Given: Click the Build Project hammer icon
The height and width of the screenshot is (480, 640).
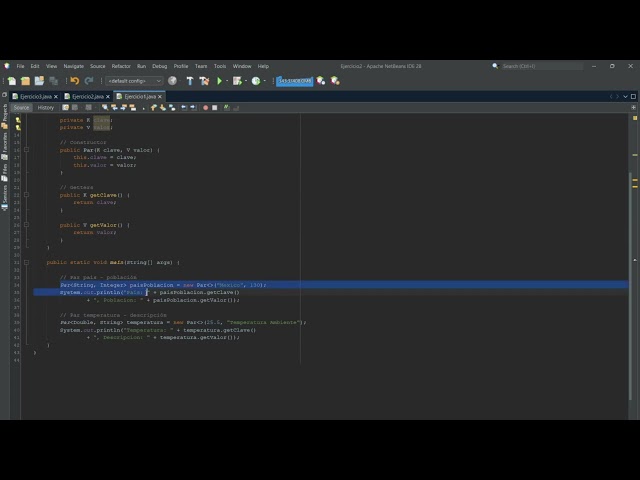Looking at the screenshot, I should 190,81.
